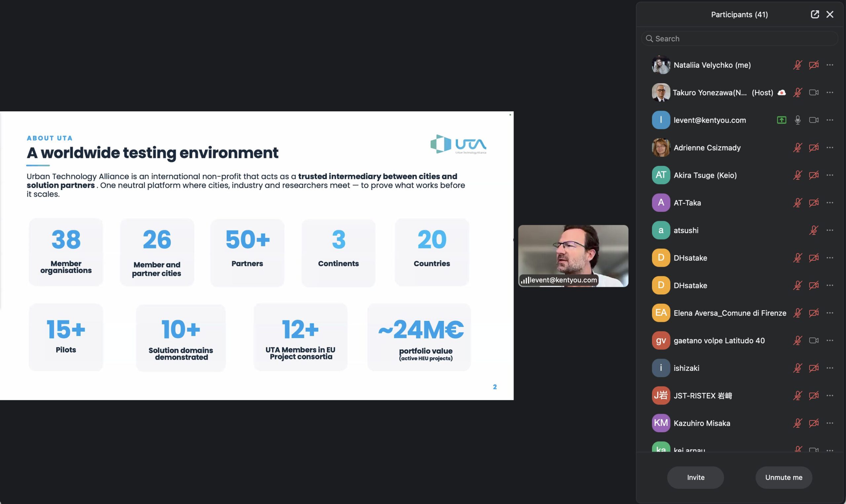
Task: Open more options for atsushi
Action: point(830,230)
